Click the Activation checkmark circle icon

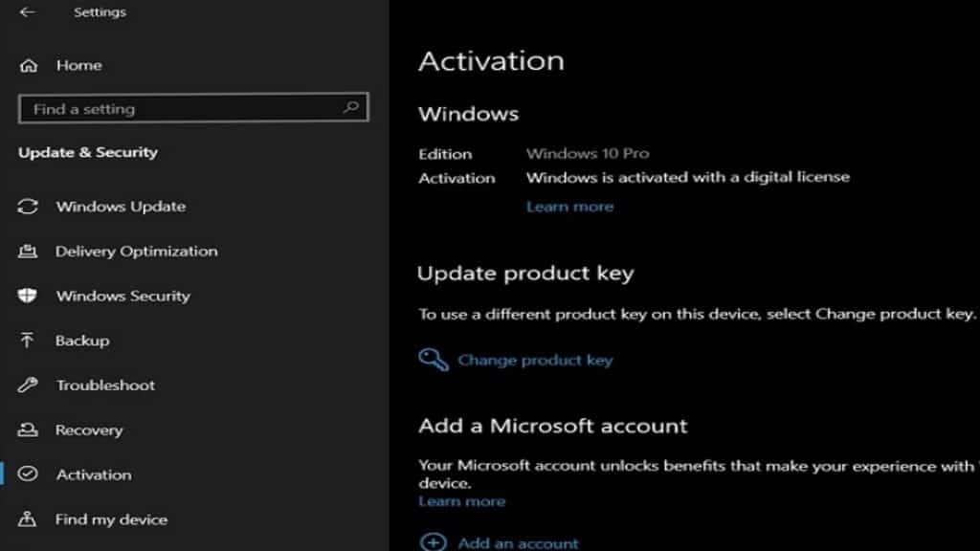(28, 474)
